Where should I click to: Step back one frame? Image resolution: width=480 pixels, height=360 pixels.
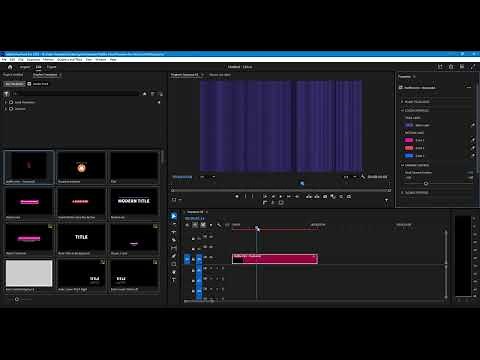273,196
